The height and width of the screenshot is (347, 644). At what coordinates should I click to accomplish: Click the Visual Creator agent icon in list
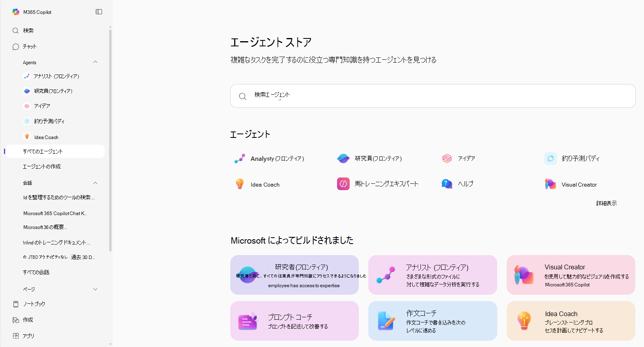pyautogui.click(x=551, y=184)
